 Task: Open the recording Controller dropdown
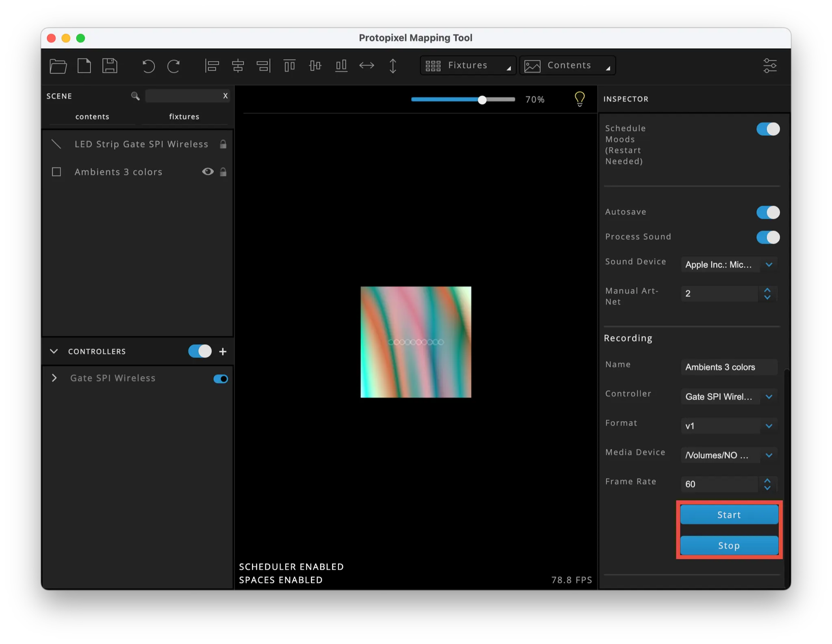pos(729,397)
